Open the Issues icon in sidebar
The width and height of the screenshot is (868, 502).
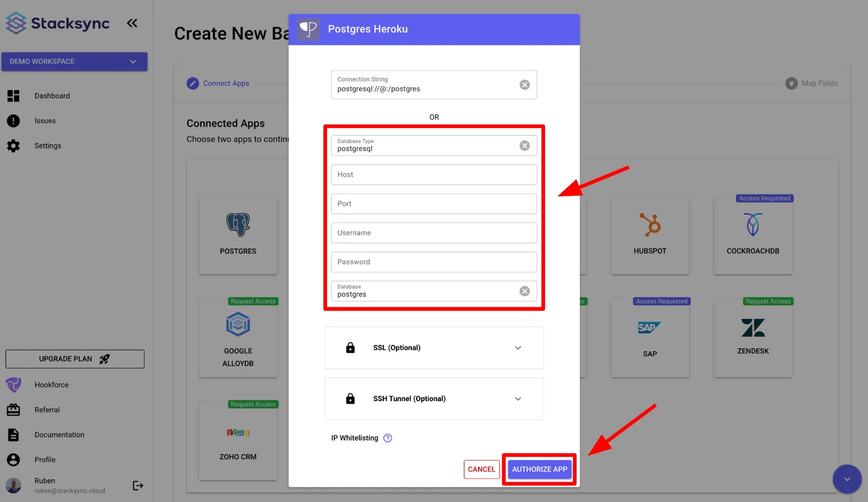tap(14, 121)
